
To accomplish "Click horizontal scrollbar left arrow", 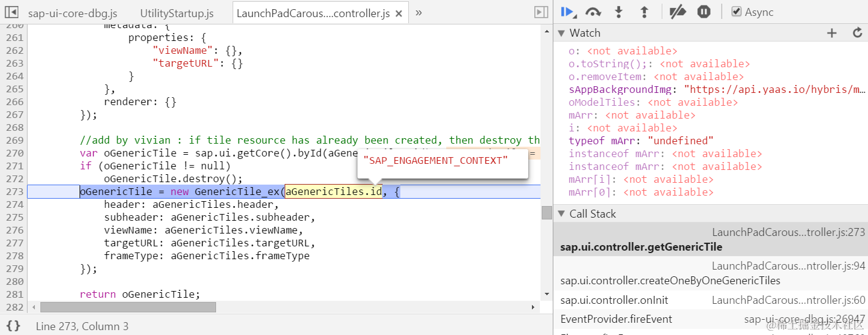I will click(x=33, y=307).
